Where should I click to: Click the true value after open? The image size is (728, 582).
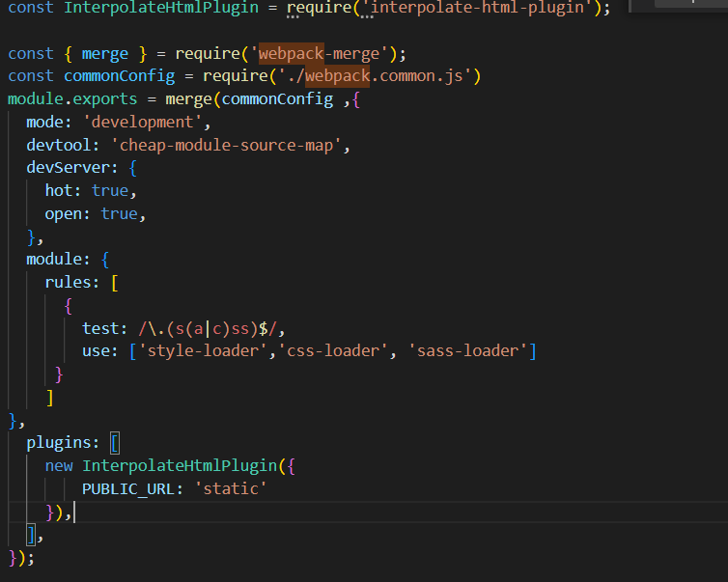120,213
